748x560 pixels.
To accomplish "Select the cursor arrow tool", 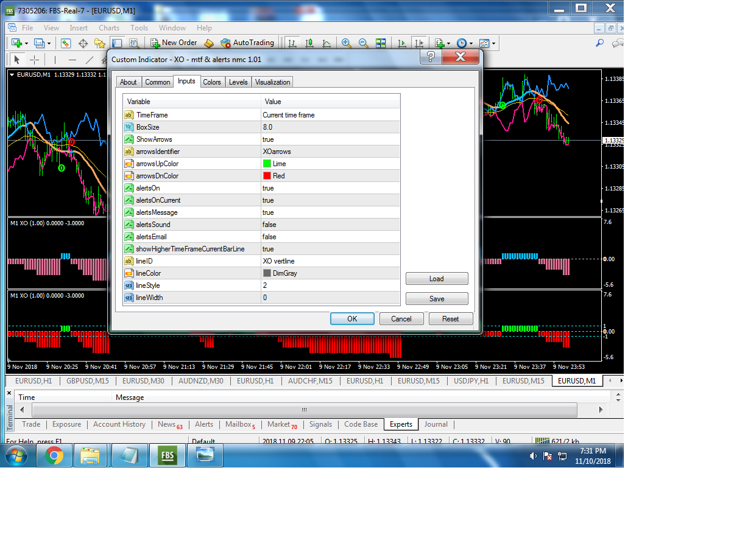I will (17, 60).
